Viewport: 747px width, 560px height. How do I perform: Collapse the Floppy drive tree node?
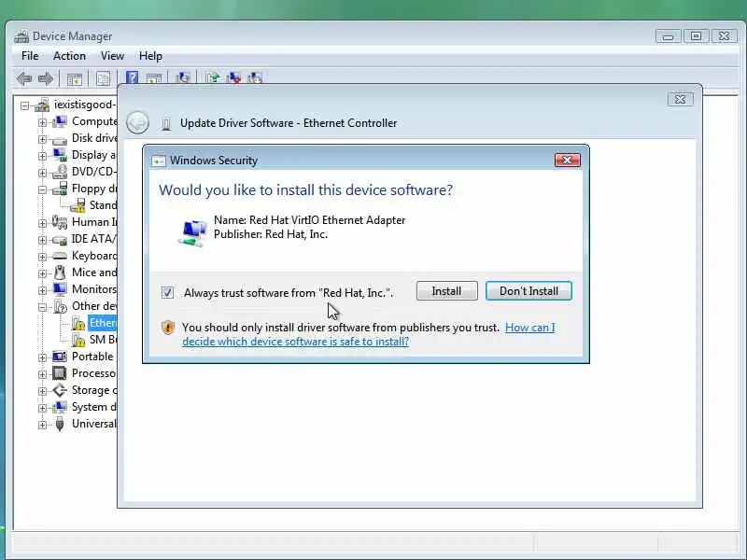42,189
